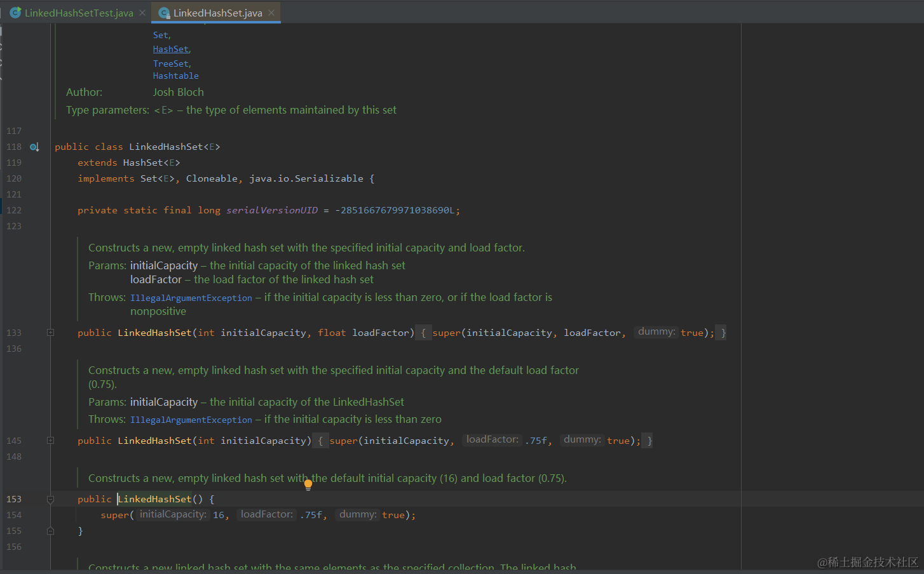This screenshot has width=924, height=574.
Task: Click line number 153 in the gutter
Action: (14, 499)
